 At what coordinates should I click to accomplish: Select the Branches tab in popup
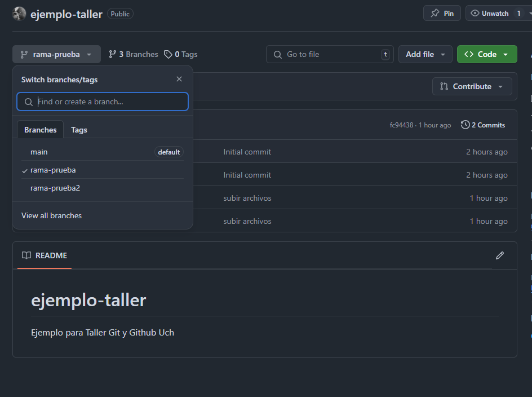pyautogui.click(x=41, y=130)
